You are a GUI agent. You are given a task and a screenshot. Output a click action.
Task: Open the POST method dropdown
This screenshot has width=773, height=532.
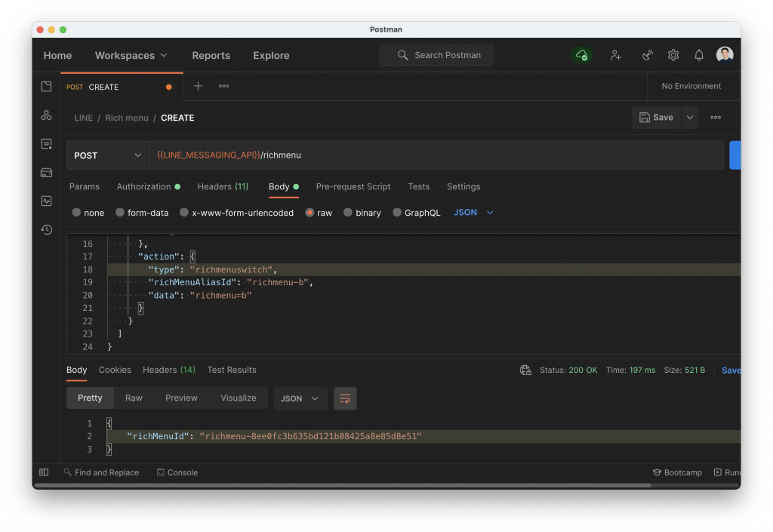(107, 155)
